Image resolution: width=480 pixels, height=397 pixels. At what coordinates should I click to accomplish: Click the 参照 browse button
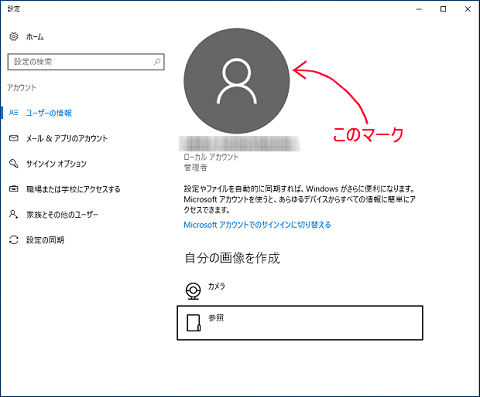(x=300, y=323)
